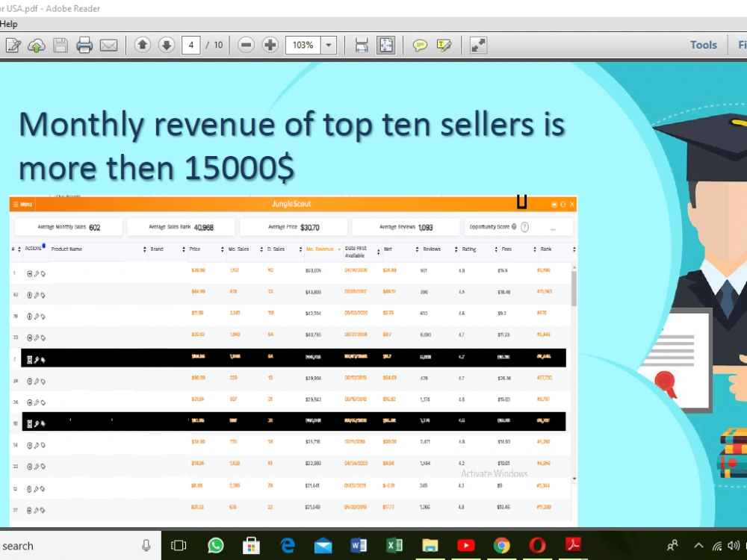Click the taskbar microphone icon

tap(146, 546)
